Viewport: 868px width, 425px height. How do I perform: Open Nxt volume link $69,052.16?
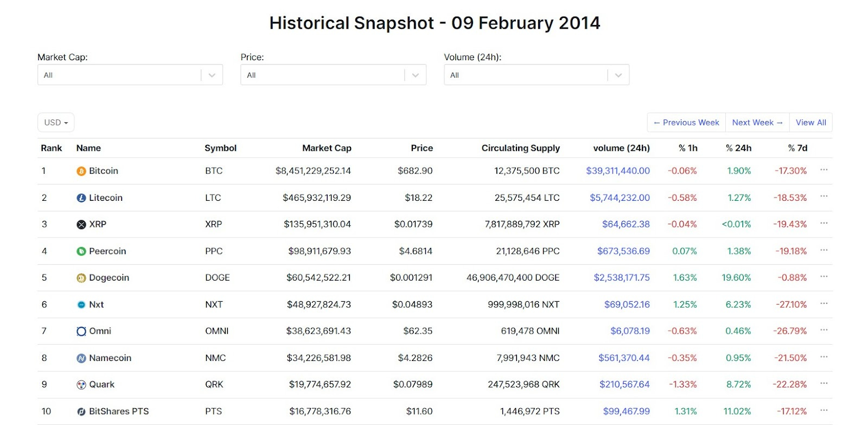[x=627, y=305]
